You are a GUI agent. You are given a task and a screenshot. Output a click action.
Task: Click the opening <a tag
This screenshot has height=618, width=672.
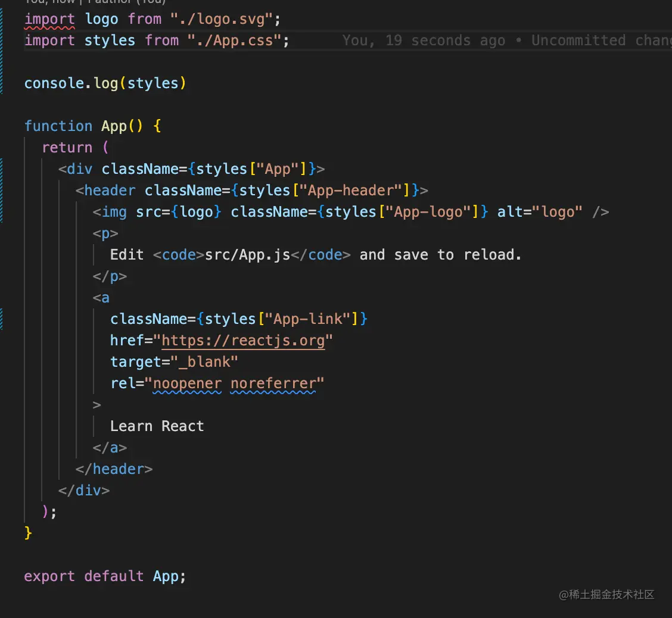tap(101, 298)
